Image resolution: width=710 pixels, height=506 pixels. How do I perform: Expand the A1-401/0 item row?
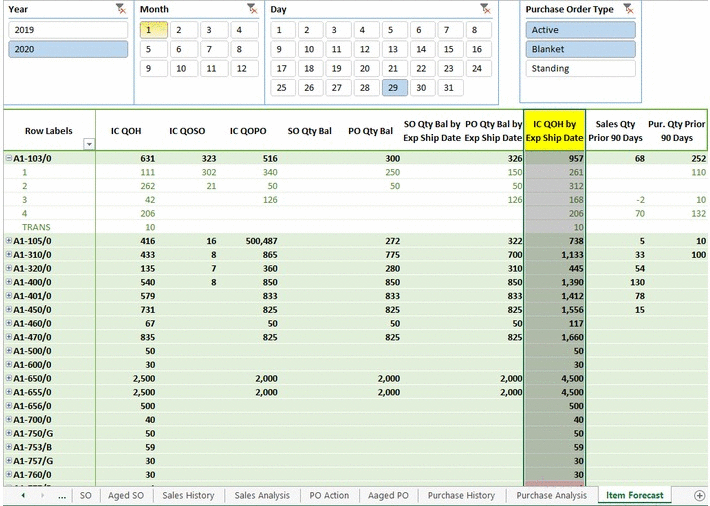point(9,295)
